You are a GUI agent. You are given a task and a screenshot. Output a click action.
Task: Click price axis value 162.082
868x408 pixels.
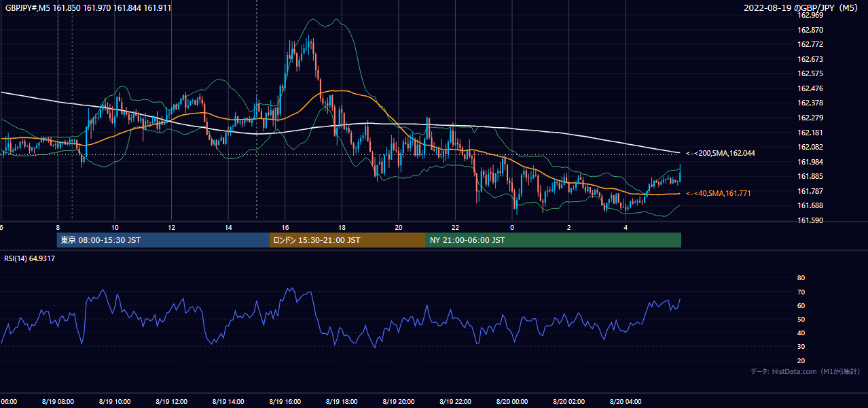pyautogui.click(x=810, y=147)
